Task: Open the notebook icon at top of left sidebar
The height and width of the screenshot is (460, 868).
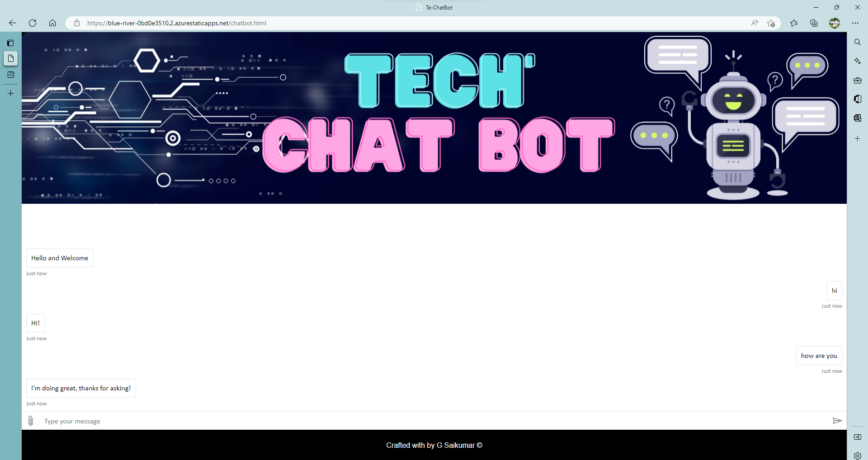Action: coord(10,42)
